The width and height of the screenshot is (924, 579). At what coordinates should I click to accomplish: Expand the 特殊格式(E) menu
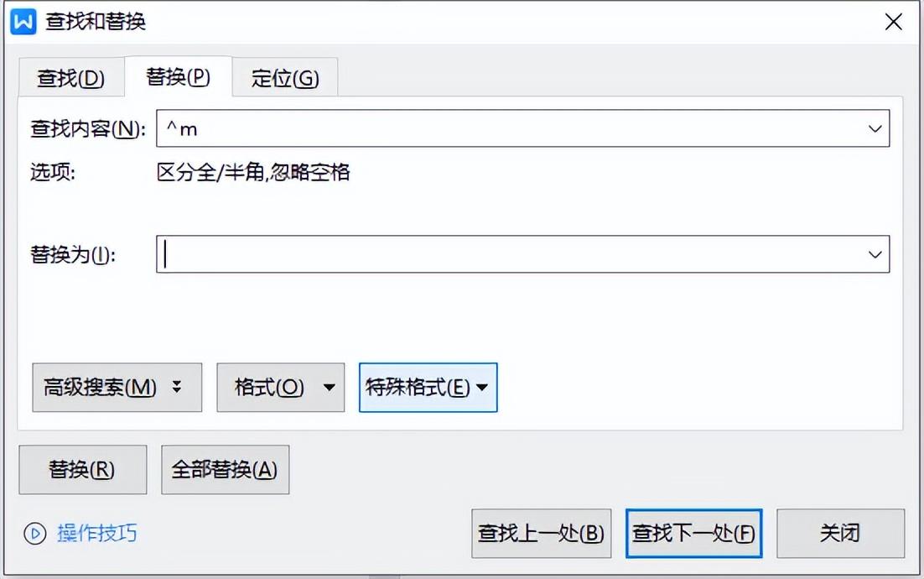[x=428, y=387]
